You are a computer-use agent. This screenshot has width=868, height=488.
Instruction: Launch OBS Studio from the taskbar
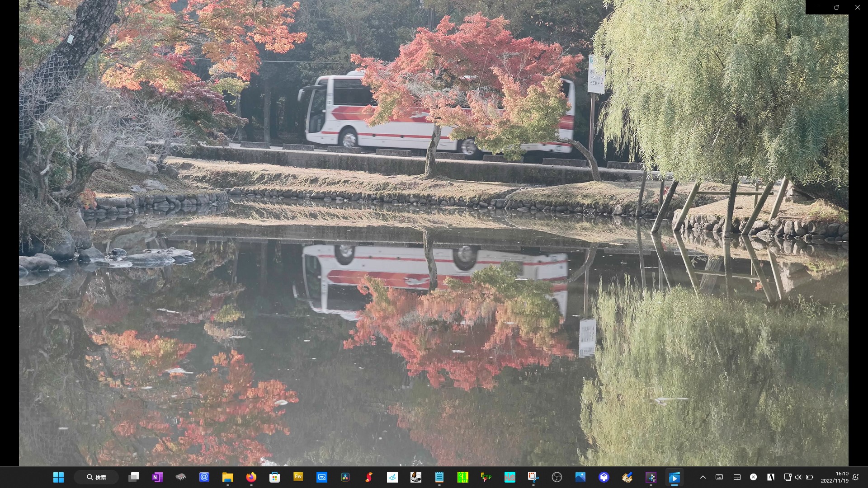point(557,477)
